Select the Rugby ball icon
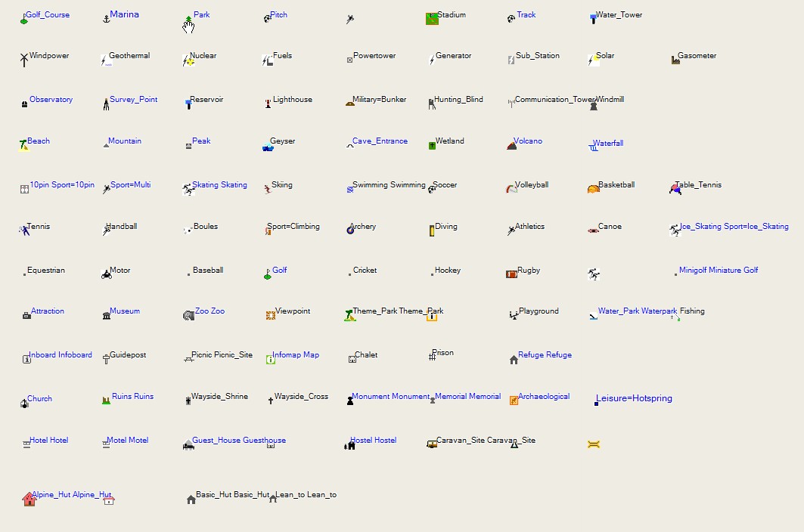Image resolution: width=804 pixels, height=532 pixels. [x=511, y=274]
